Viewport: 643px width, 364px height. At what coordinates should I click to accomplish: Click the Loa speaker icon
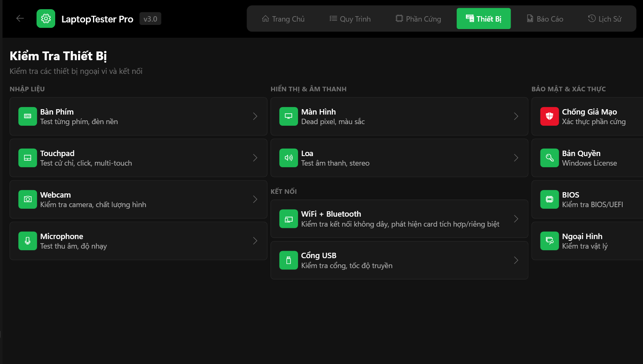click(288, 158)
